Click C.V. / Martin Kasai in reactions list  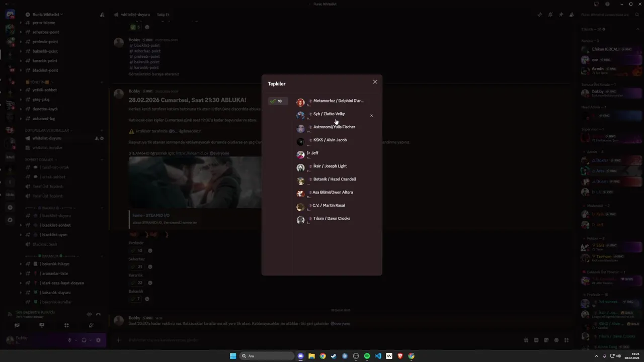(329, 206)
